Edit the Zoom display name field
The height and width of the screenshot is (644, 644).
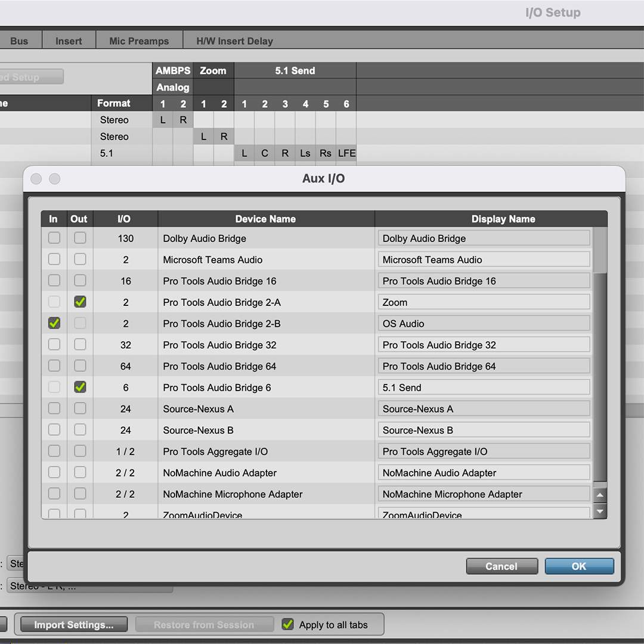[x=484, y=302]
